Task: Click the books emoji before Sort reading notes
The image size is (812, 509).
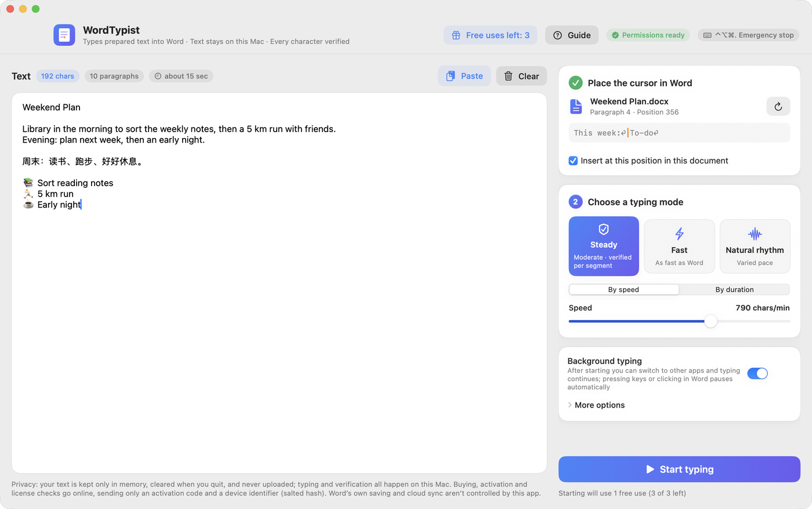Action: [x=28, y=183]
